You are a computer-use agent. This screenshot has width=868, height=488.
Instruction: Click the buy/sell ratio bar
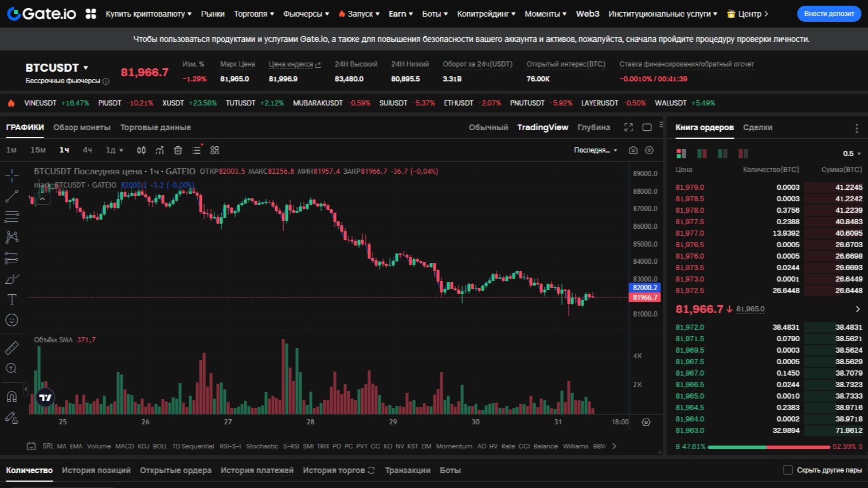(769, 447)
